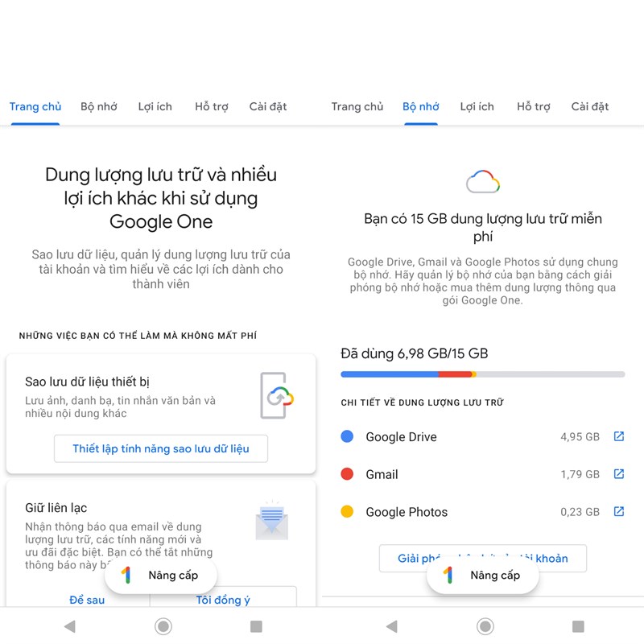Click the yellow Google Photos icon

pyautogui.click(x=348, y=511)
